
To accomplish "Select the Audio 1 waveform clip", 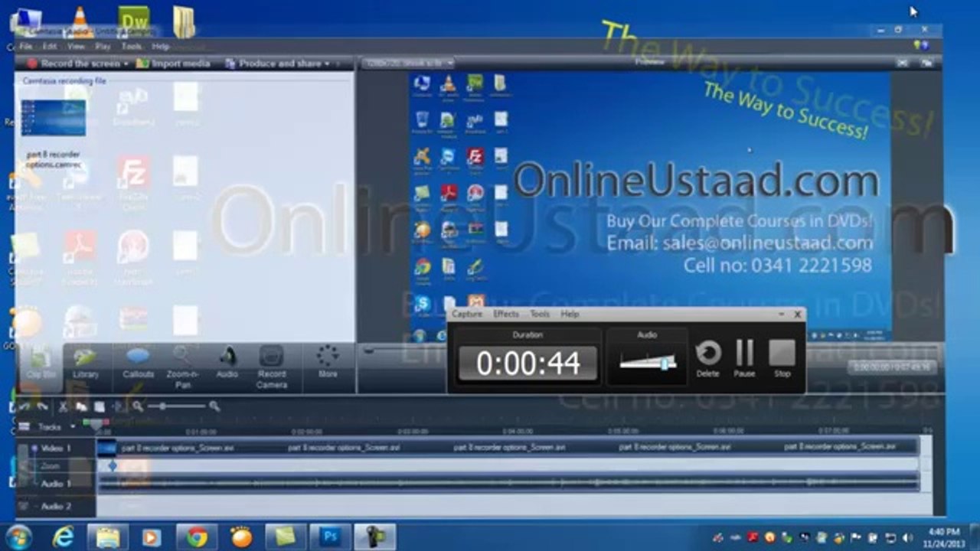I will (508, 483).
